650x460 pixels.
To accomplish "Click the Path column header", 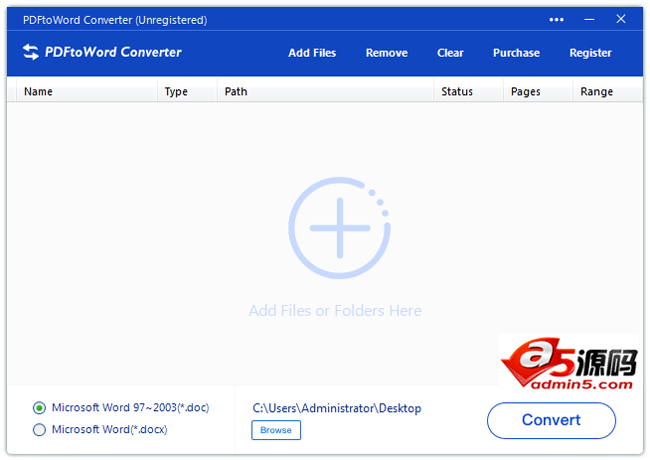I will 236,91.
